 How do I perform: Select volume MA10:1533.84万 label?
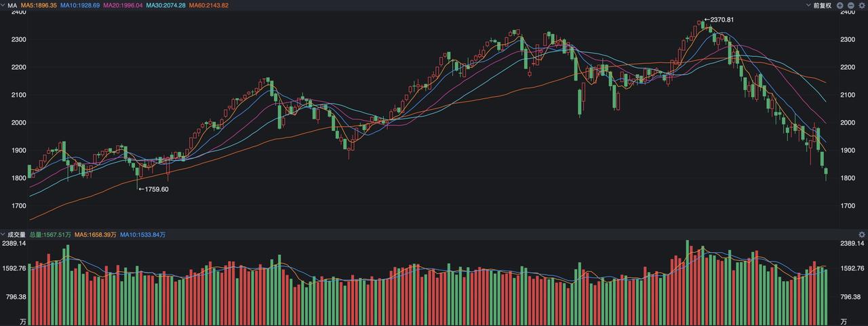[143, 235]
